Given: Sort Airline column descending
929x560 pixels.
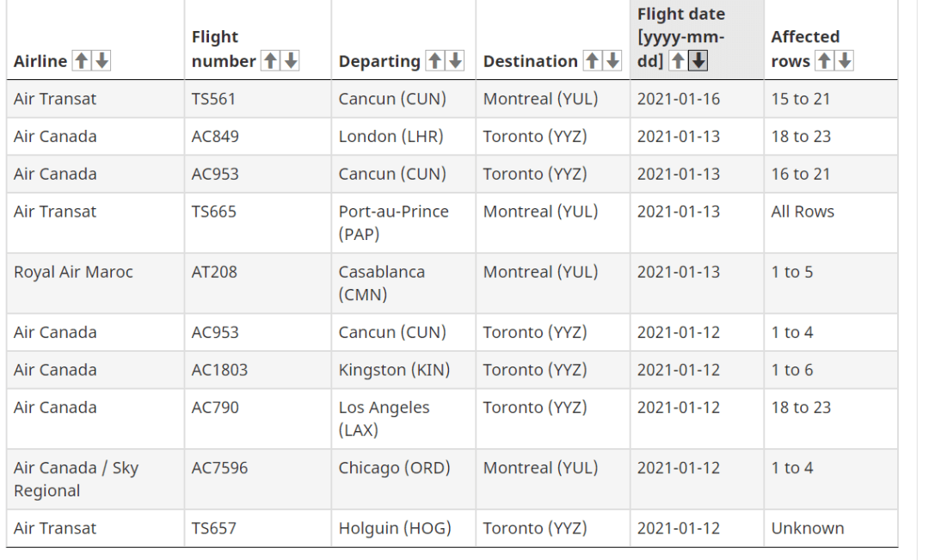Looking at the screenshot, I should click(102, 60).
